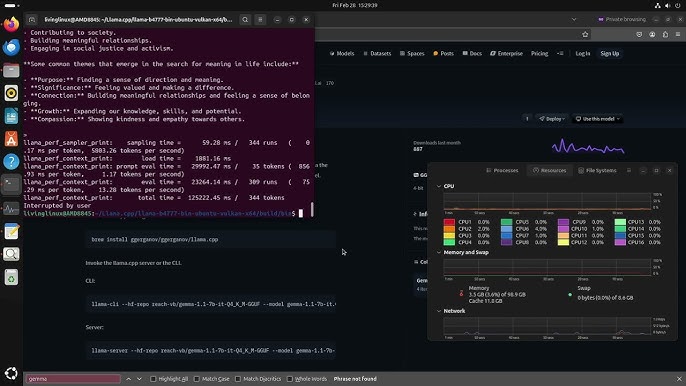Click the Sign Up button
The width and height of the screenshot is (686, 386).
pos(609,53)
